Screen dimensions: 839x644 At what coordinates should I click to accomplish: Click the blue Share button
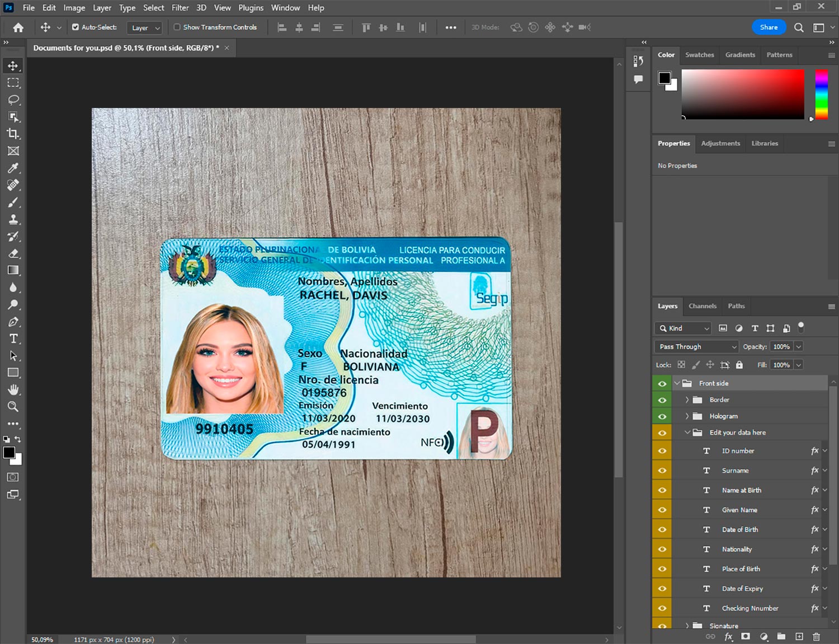click(769, 27)
